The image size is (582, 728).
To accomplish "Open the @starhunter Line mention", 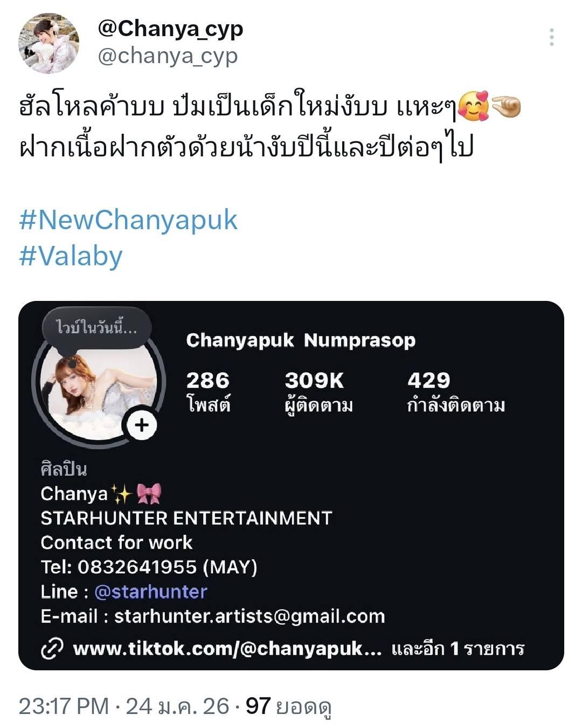I will 150,592.
